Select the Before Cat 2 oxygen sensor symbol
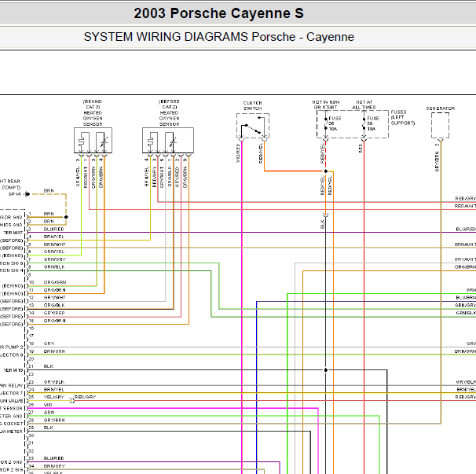This screenshot has width=476, height=474. [168, 141]
